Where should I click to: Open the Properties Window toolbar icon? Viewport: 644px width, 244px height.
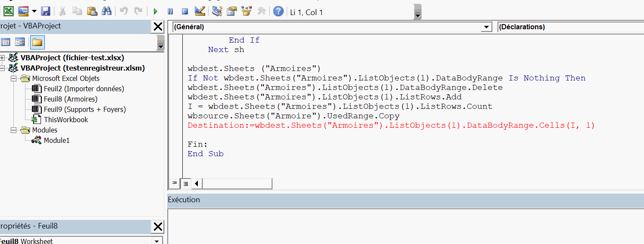[232, 11]
